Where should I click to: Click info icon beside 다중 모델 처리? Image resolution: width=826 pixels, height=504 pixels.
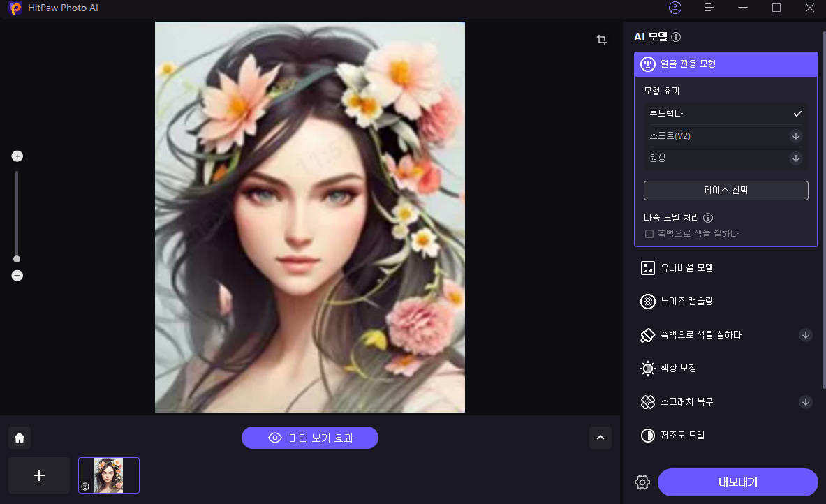click(x=708, y=218)
